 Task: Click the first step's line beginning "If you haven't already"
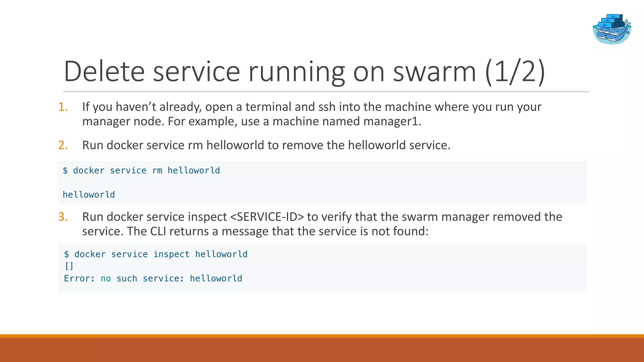[x=311, y=107]
